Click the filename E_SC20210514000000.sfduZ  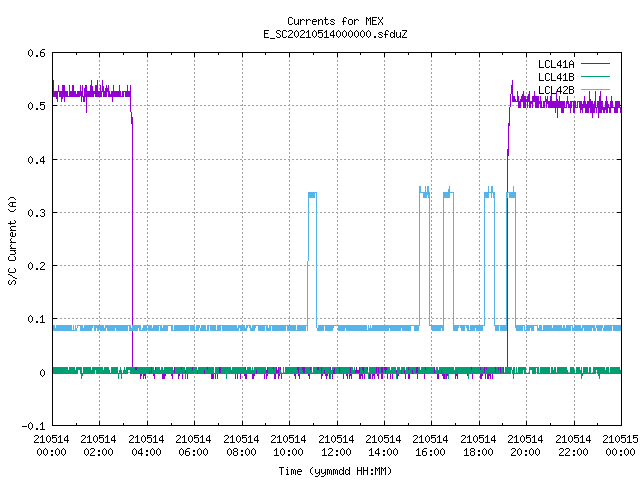[x=335, y=34]
